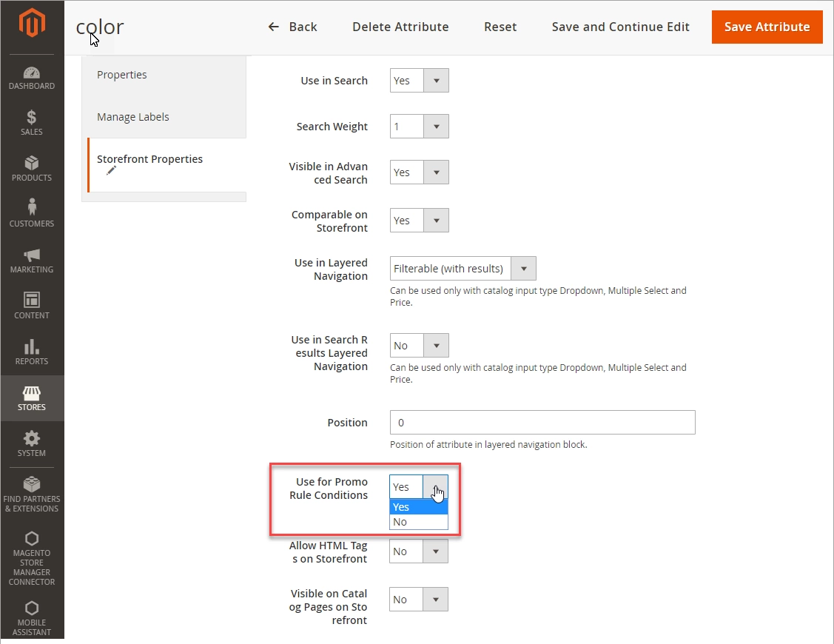Click the Back button label
This screenshot has height=644, width=834.
coord(303,27)
